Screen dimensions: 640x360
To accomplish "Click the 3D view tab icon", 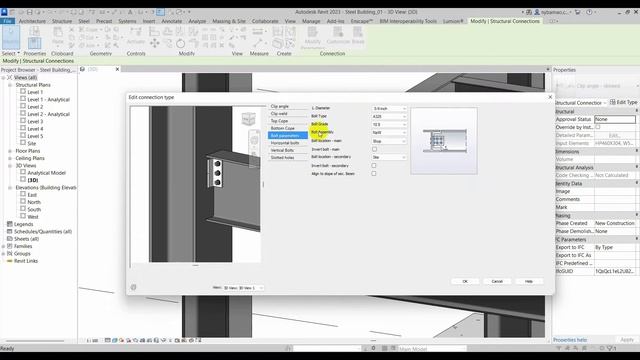I will [82, 69].
